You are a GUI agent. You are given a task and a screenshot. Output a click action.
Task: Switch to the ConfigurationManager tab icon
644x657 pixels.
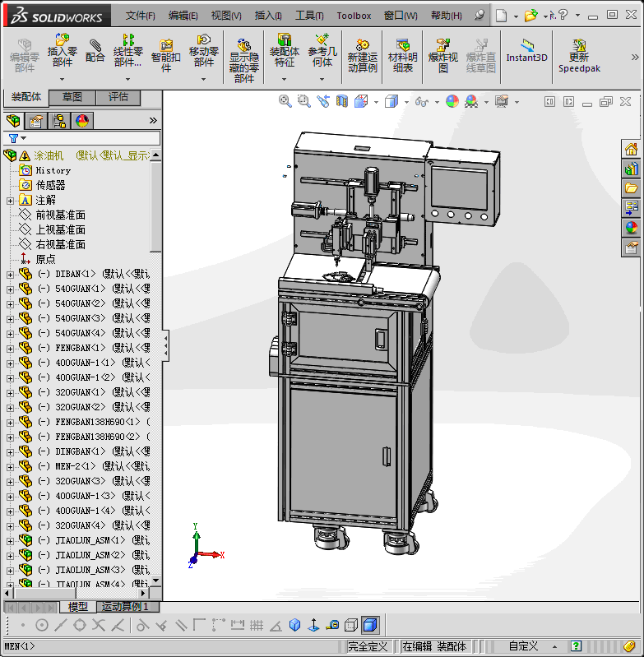[60, 121]
